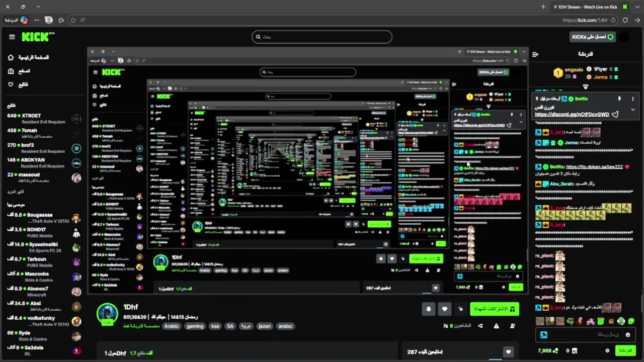The width and height of the screenshot is (644, 362).
Task: Click the heart button in follower goal
Action: 508,352
